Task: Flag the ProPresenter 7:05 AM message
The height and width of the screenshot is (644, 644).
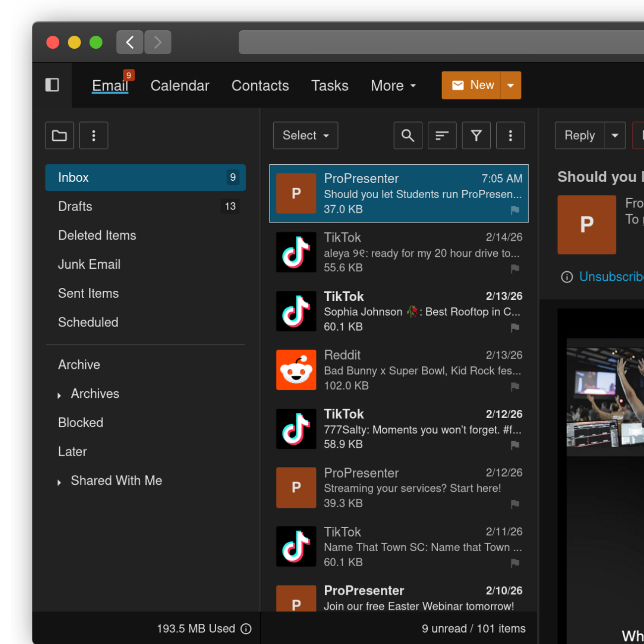Action: (515, 210)
